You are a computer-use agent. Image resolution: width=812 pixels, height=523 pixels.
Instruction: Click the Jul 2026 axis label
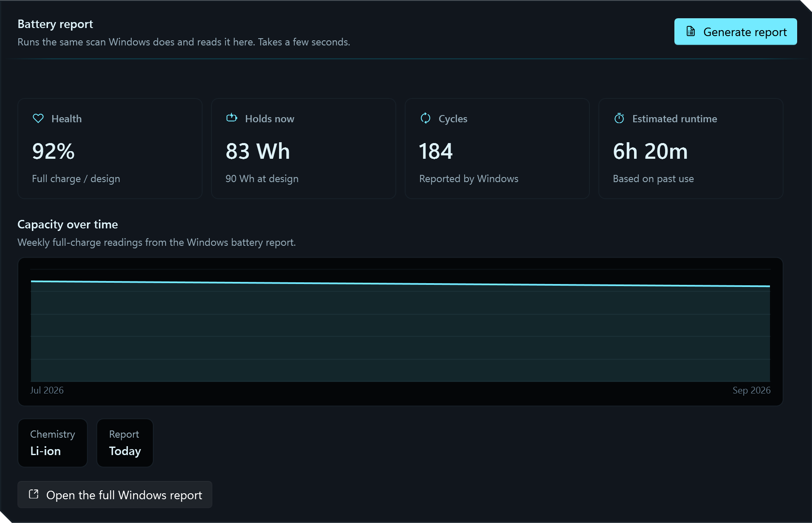click(47, 390)
